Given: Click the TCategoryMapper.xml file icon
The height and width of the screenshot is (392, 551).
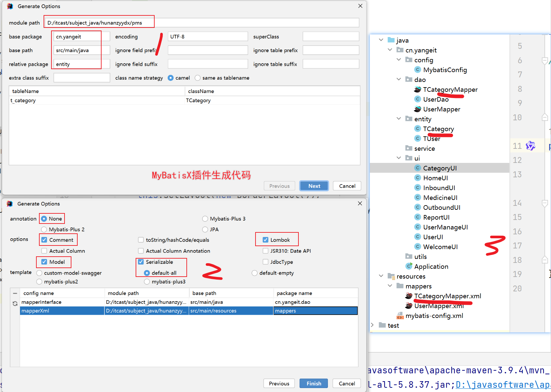Looking at the screenshot, I should tap(408, 296).
